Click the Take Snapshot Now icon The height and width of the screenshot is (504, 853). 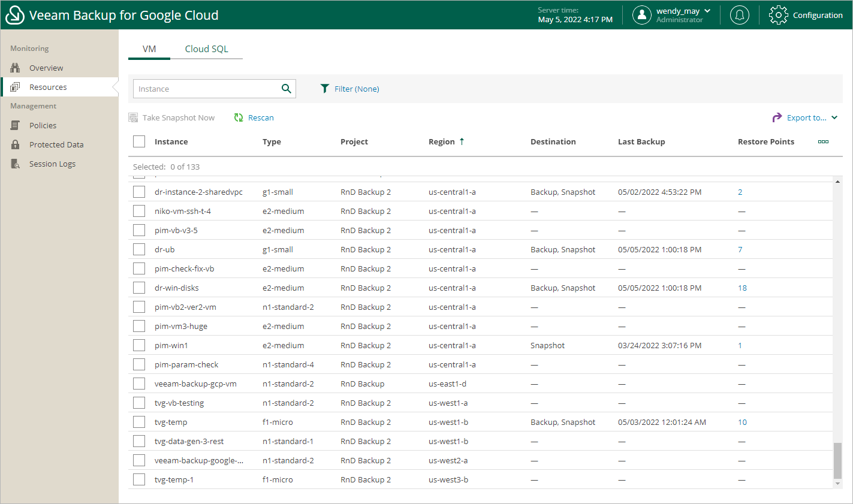pyautogui.click(x=133, y=117)
